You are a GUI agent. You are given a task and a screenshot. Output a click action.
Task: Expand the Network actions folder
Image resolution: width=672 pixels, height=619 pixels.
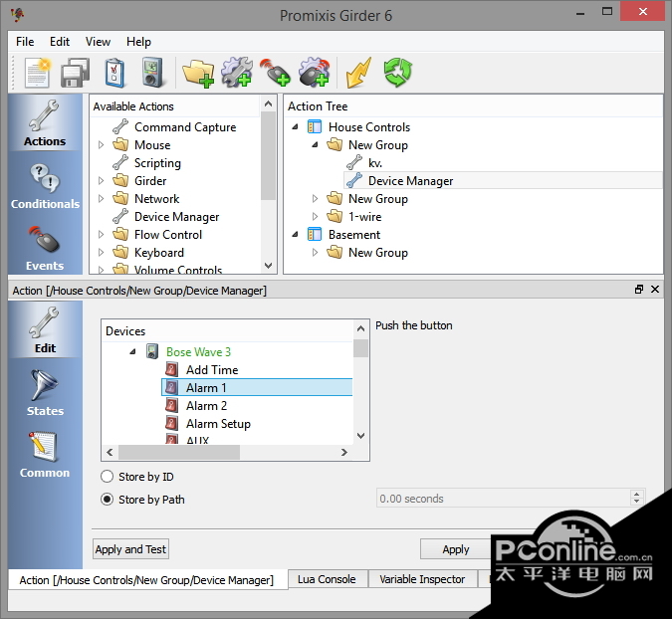102,199
